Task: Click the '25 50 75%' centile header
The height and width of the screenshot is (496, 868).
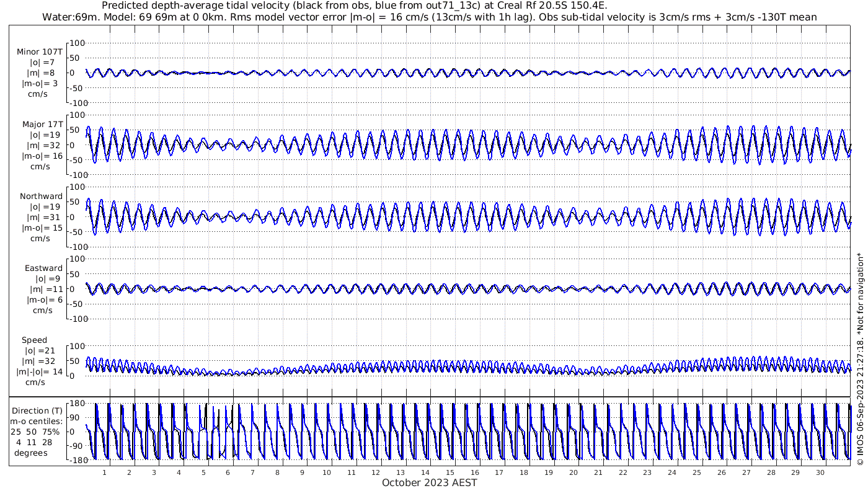Action: click(x=35, y=432)
